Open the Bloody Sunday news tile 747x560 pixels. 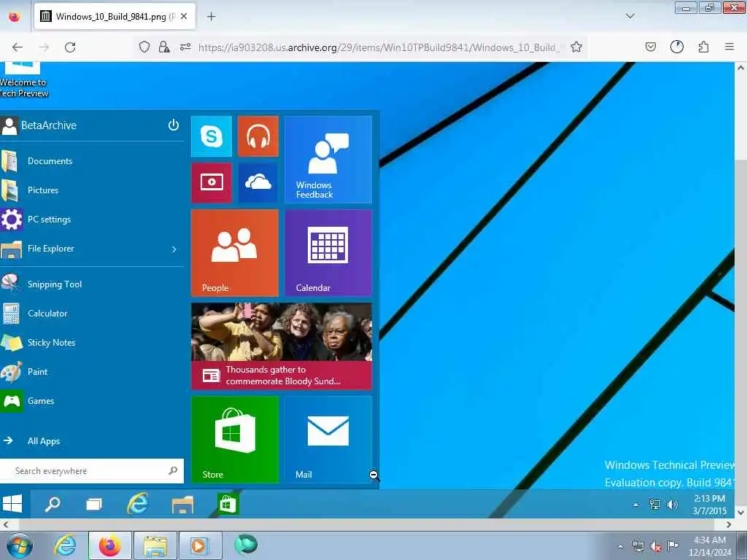click(282, 346)
